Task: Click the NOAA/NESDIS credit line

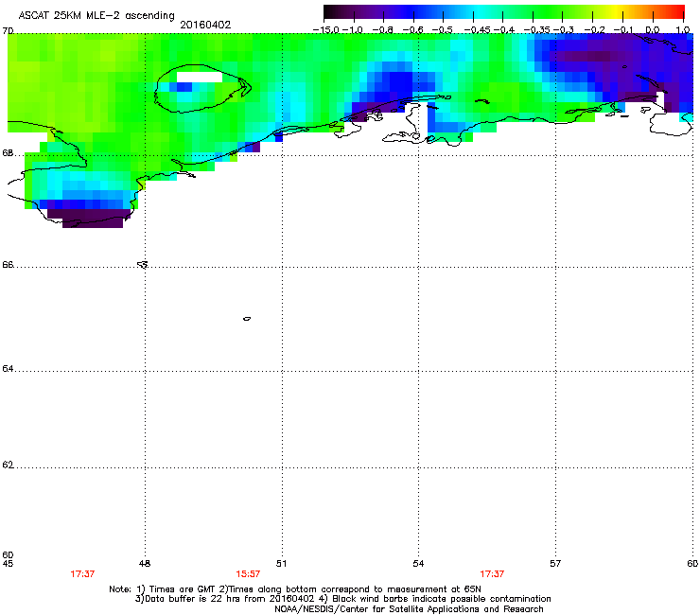Action: click(x=409, y=609)
